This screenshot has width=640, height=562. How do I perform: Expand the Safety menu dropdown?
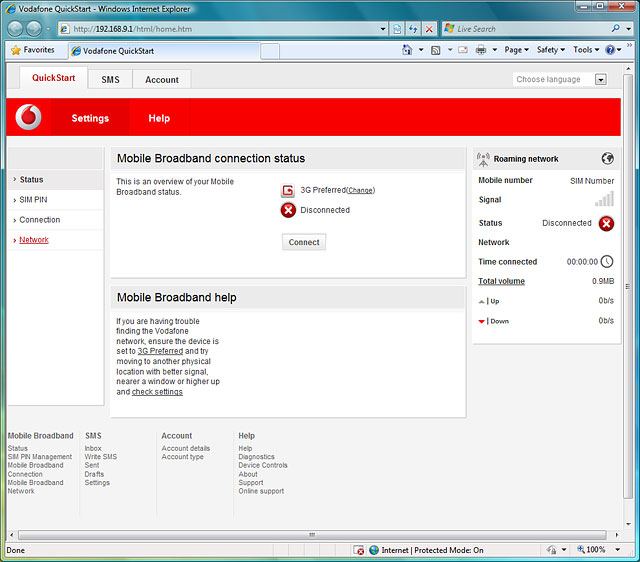tap(551, 49)
